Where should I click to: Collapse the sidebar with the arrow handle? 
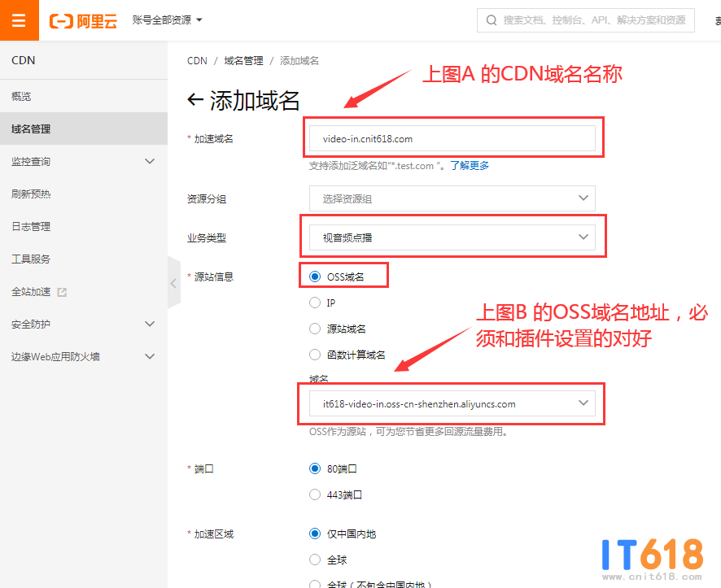point(174,283)
